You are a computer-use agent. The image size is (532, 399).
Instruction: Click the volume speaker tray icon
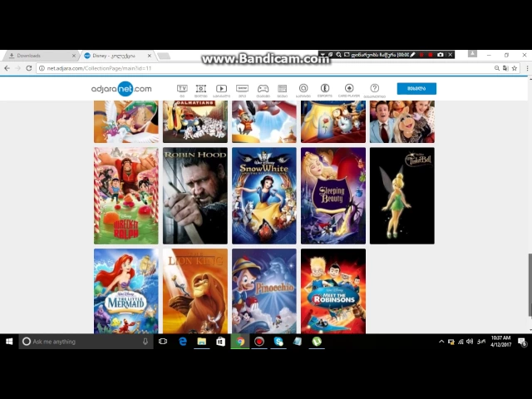[470, 342]
